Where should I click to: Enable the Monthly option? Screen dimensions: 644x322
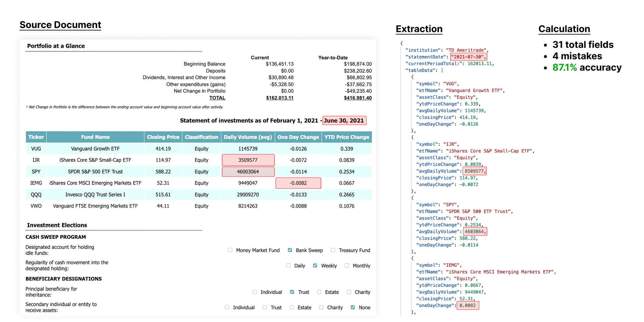click(347, 265)
